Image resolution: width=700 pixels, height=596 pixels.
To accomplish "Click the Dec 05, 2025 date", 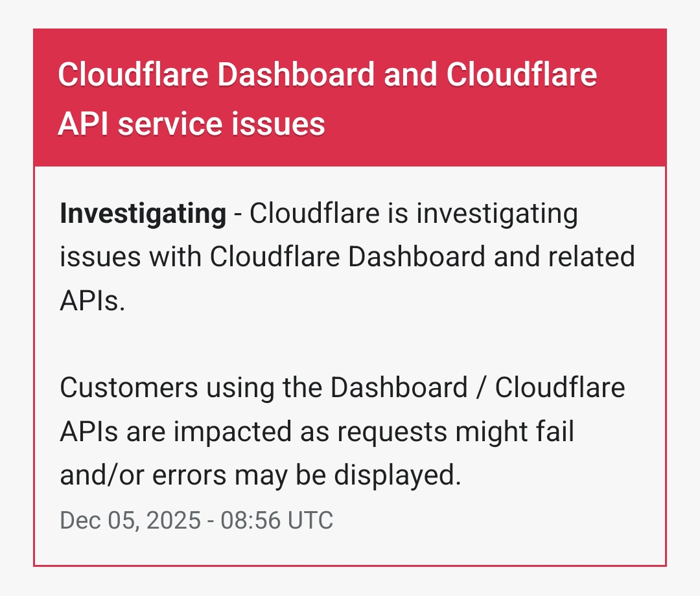I will pos(130,520).
